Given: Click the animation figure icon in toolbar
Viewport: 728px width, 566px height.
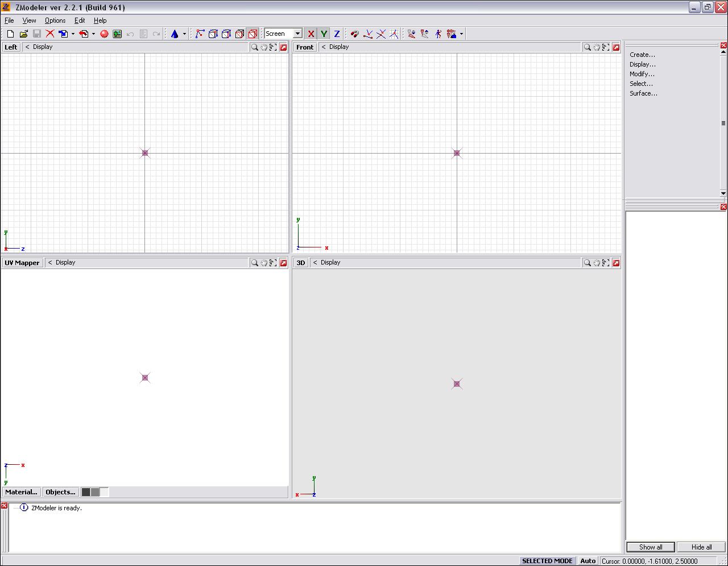Looking at the screenshot, I should coord(439,34).
